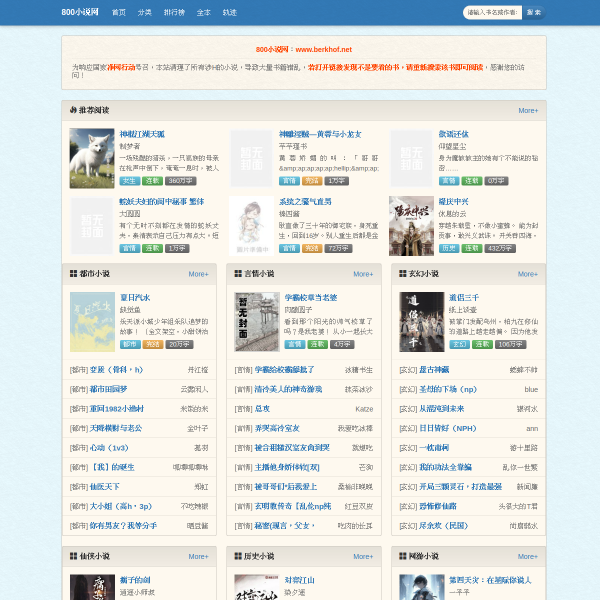600x600 pixels.
Task: Click author name ann
Action: point(532,429)
